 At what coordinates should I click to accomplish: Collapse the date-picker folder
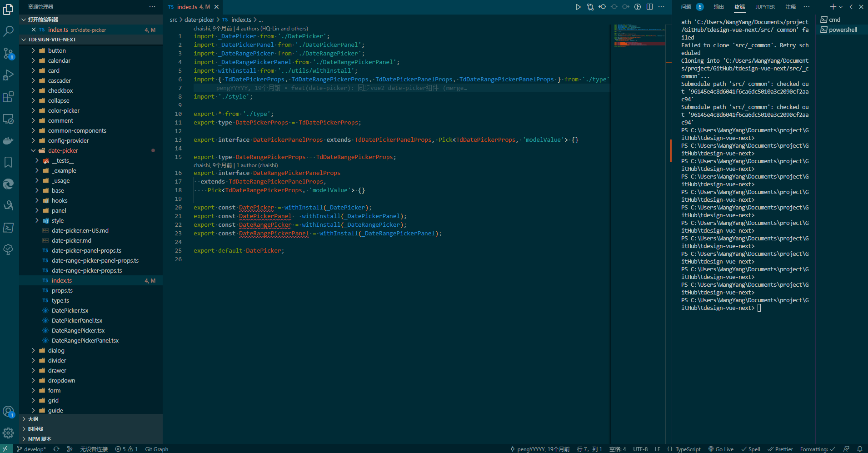(x=63, y=150)
